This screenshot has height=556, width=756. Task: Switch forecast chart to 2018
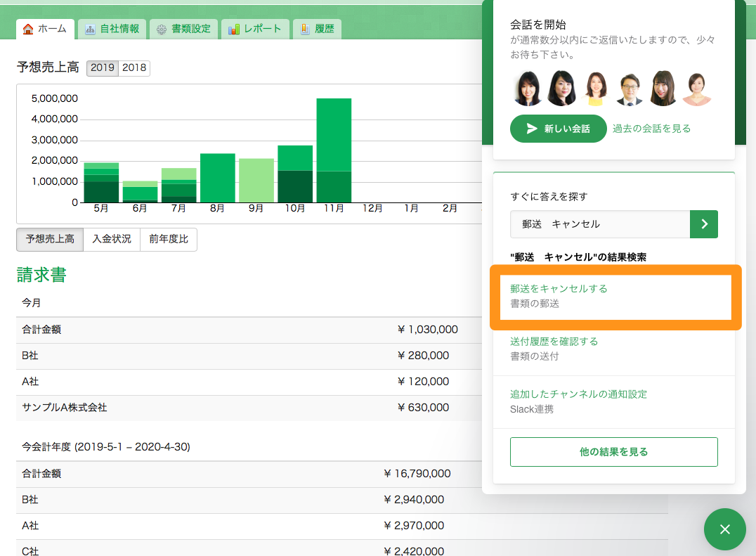pyautogui.click(x=134, y=68)
